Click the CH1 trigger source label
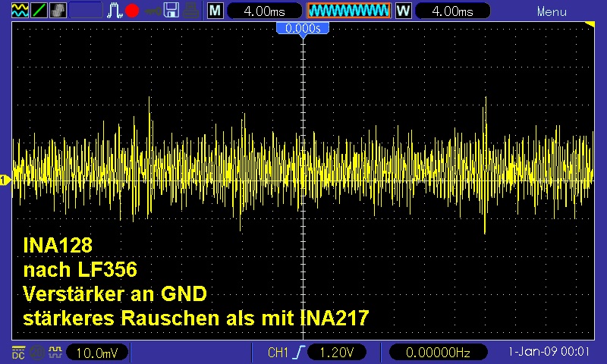The height and width of the screenshot is (364, 607). click(x=278, y=353)
